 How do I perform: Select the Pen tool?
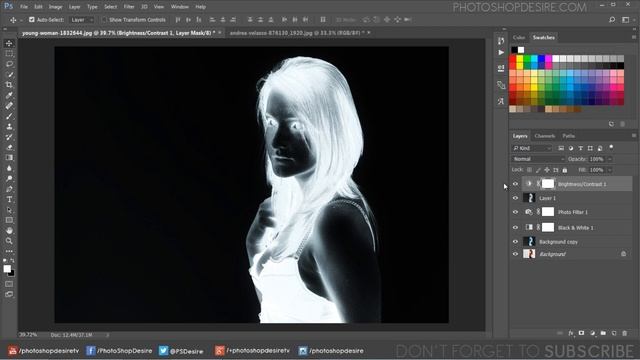click(x=9, y=189)
